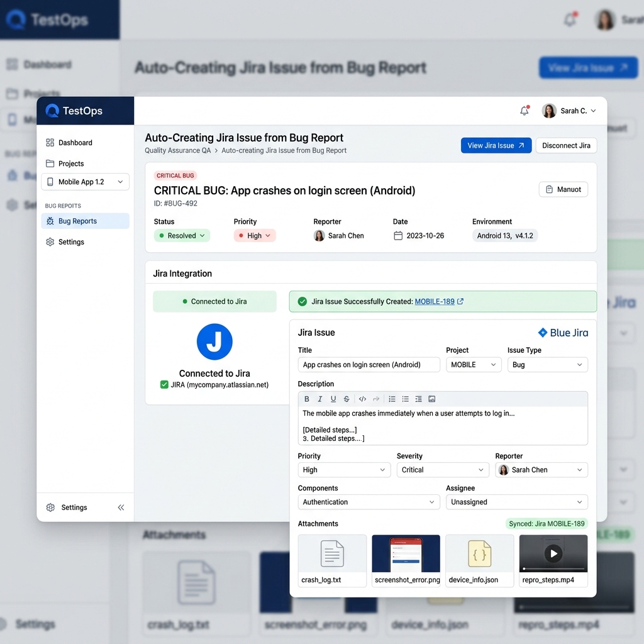Viewport: 644px width, 644px height.
Task: Open Settings below Bug Reports
Action: [71, 242]
